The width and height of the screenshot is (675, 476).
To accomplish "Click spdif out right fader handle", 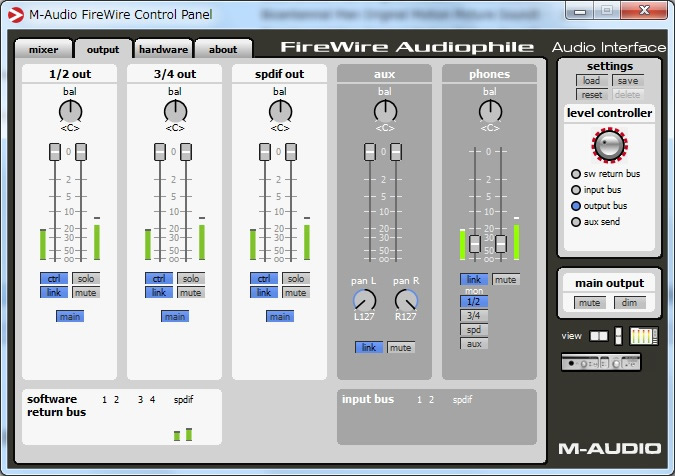I will pyautogui.click(x=291, y=152).
